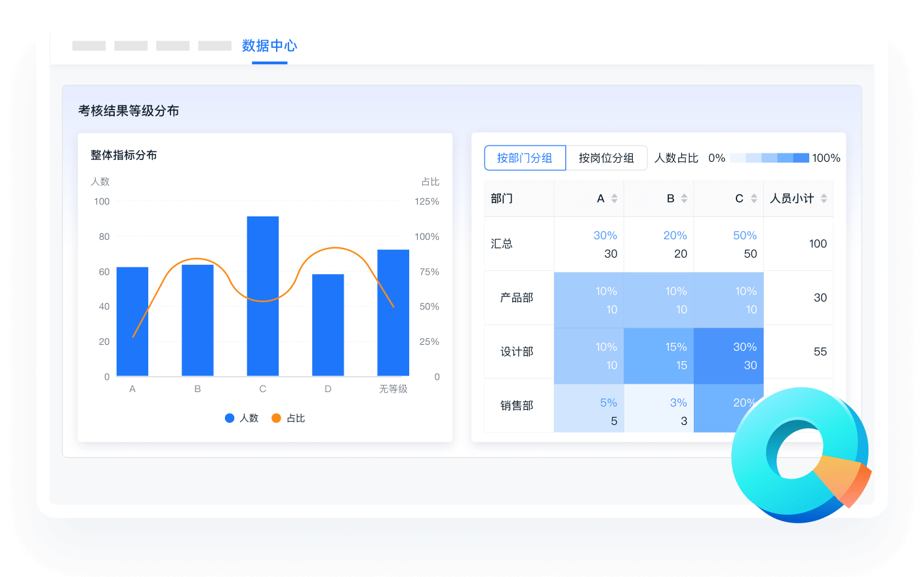Click the 0% to 100% heat gradient bar
Viewport: 924px width, 577px height.
(x=769, y=157)
